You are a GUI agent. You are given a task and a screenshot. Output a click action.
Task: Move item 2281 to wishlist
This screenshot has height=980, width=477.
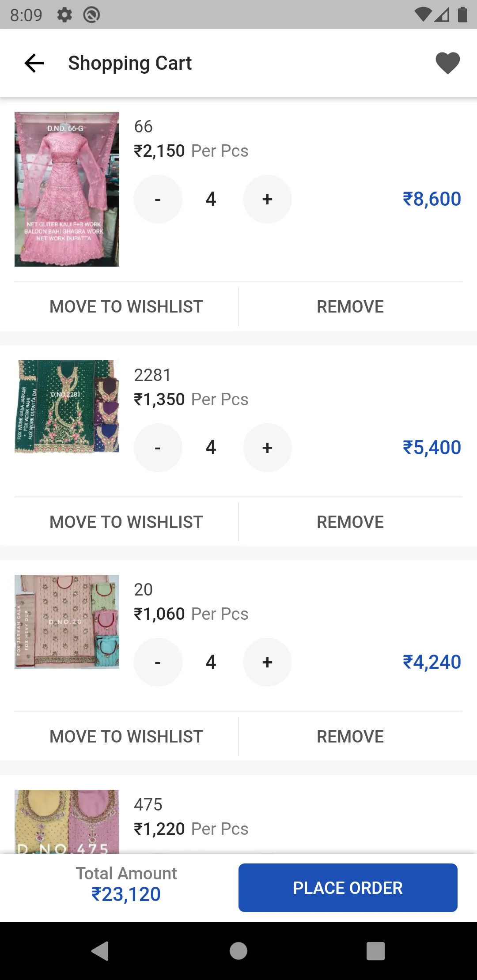(x=126, y=522)
